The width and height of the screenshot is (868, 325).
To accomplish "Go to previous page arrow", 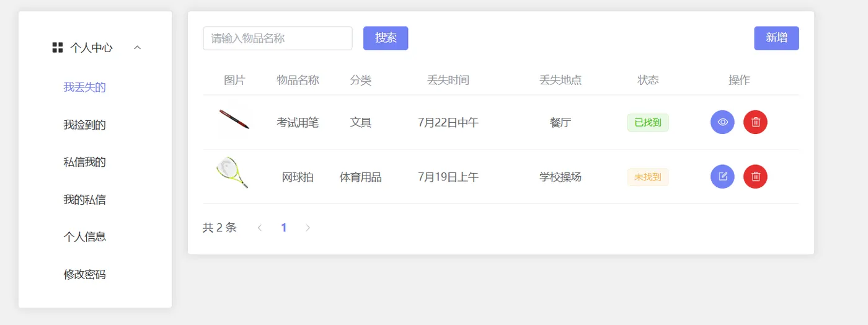I will [x=260, y=228].
